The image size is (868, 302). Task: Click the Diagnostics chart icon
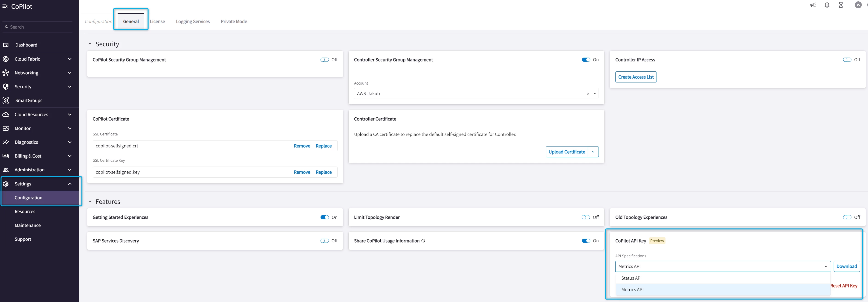[x=6, y=142]
